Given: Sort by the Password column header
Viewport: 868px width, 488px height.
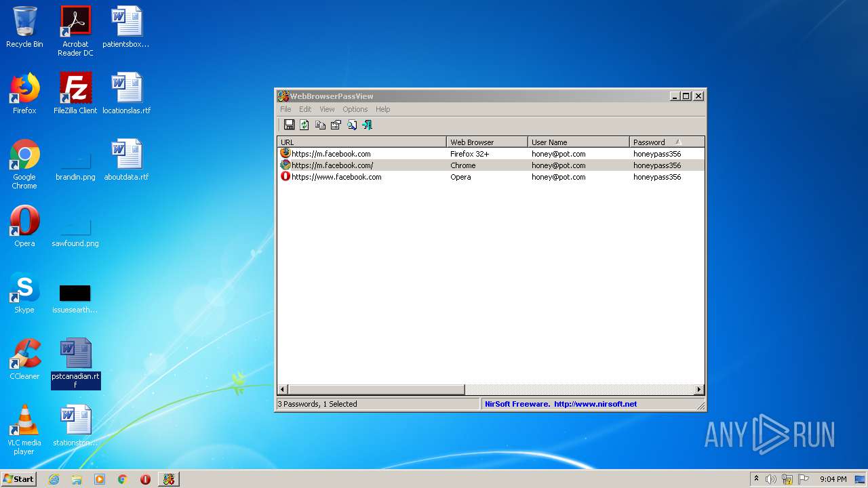Looking at the screenshot, I should coord(667,142).
